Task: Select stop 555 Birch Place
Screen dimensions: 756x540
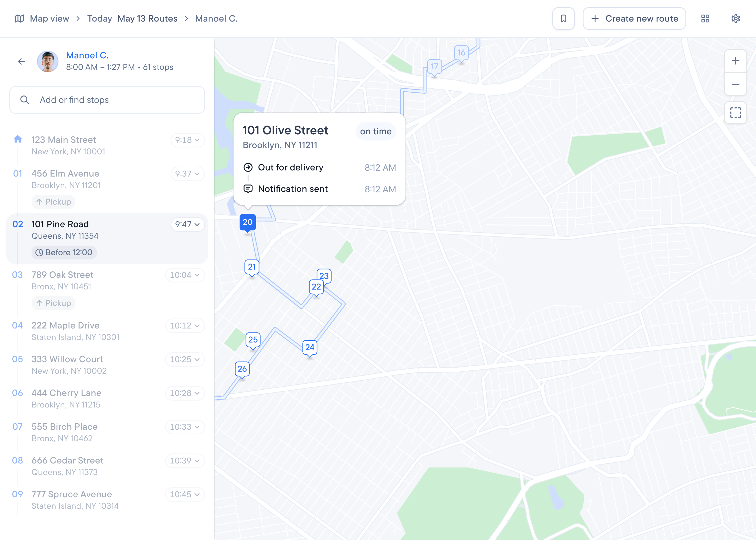Action: pos(107,433)
